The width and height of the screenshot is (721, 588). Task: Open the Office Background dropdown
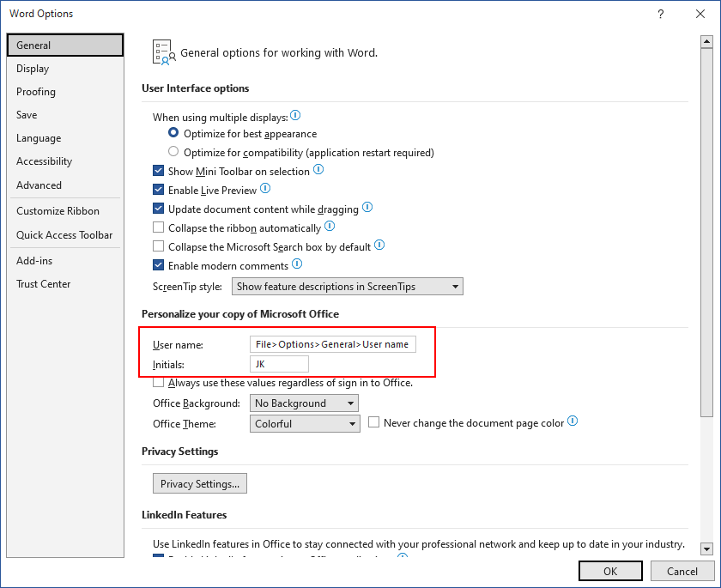[x=304, y=403]
